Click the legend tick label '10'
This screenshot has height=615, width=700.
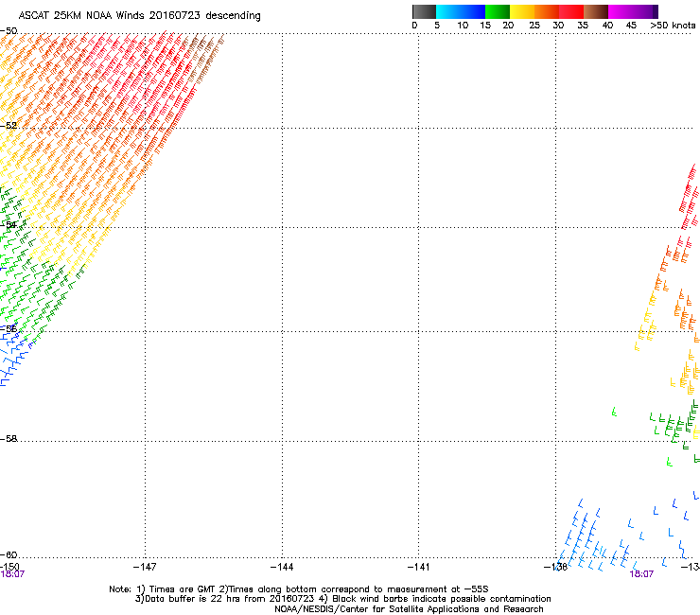point(463,26)
